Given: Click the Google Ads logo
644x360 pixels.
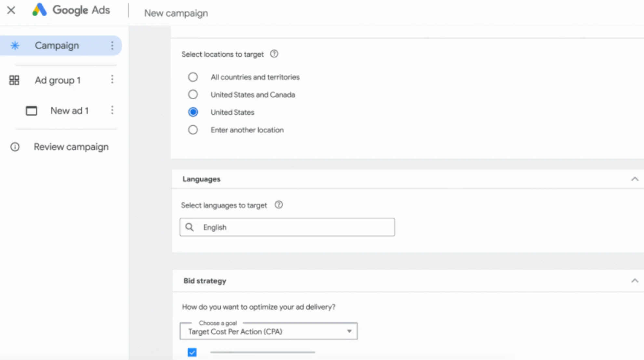Looking at the screenshot, I should coord(72,10).
